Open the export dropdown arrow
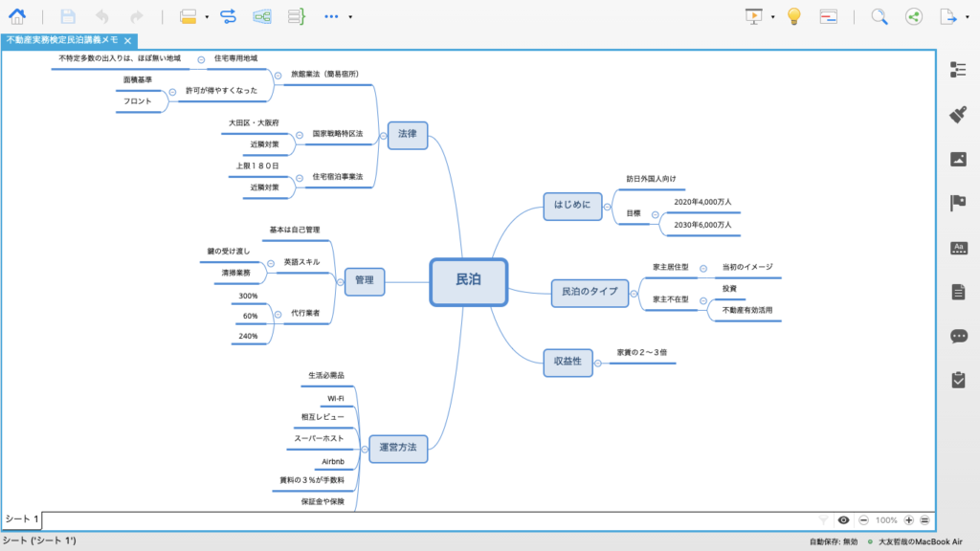 click(x=968, y=17)
